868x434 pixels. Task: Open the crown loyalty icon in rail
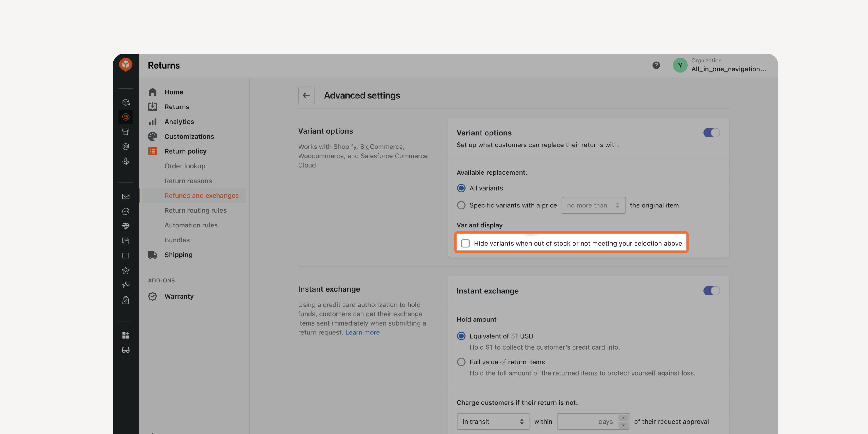coord(126,285)
